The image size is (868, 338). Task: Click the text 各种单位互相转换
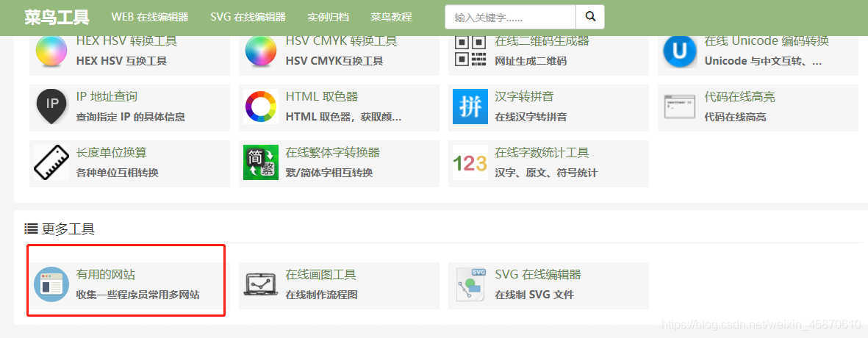pos(118,173)
